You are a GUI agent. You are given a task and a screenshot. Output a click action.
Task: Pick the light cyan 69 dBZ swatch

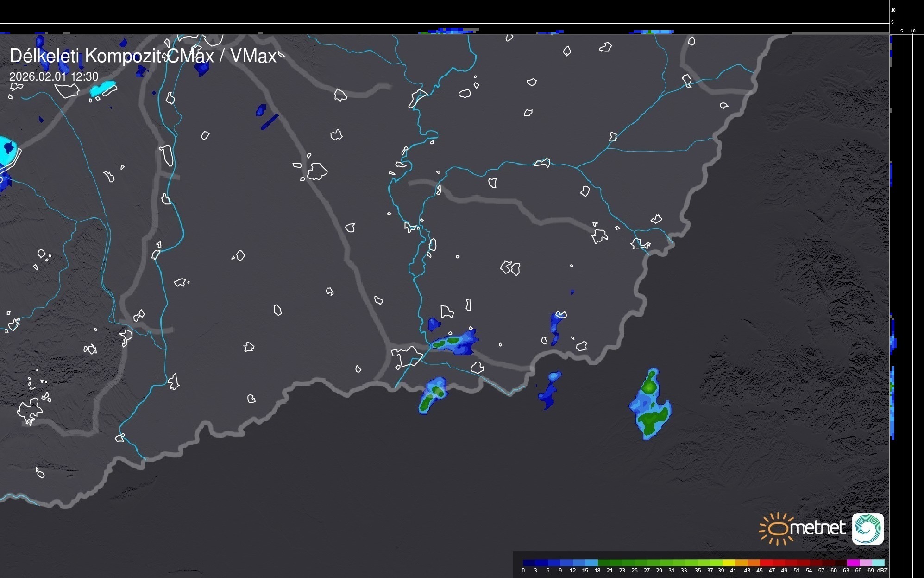878,563
